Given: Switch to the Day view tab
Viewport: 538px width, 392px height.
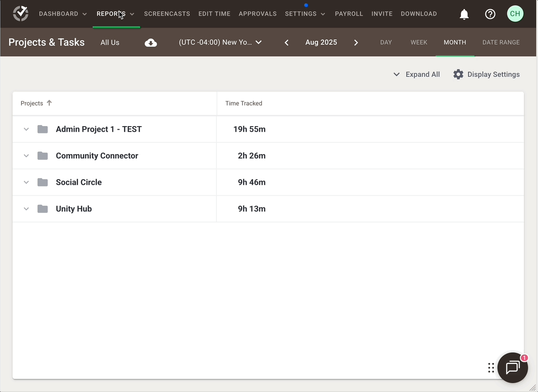Looking at the screenshot, I should coord(386,42).
